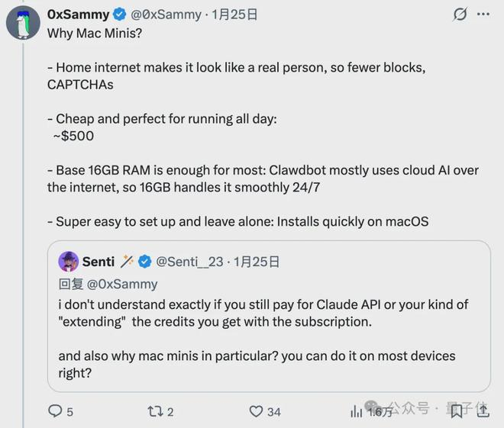Click the @0xSammy mention after 回复
504x428 pixels.
pos(122,284)
